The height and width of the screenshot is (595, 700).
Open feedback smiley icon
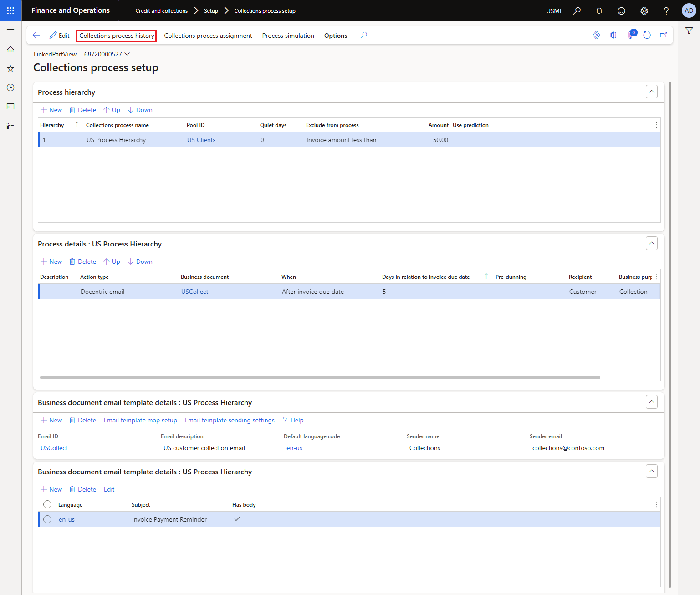621,10
